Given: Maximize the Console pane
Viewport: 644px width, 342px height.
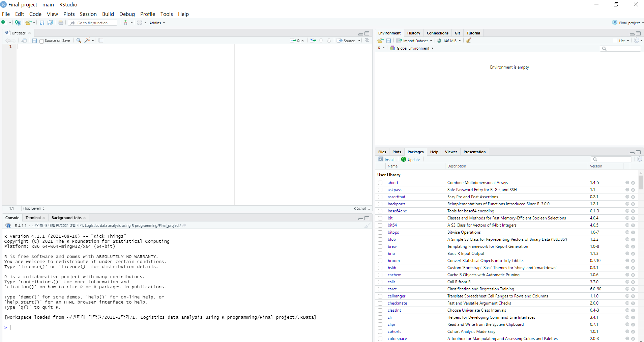Looking at the screenshot, I should pyautogui.click(x=367, y=218).
